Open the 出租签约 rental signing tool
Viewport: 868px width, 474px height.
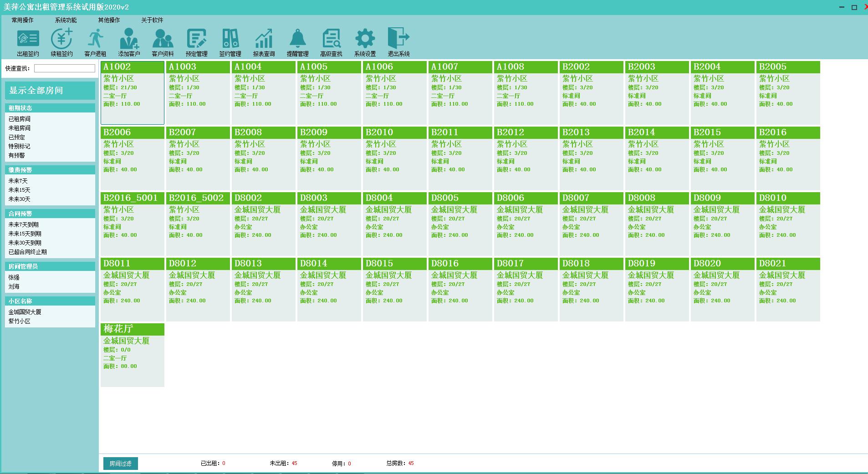28,42
